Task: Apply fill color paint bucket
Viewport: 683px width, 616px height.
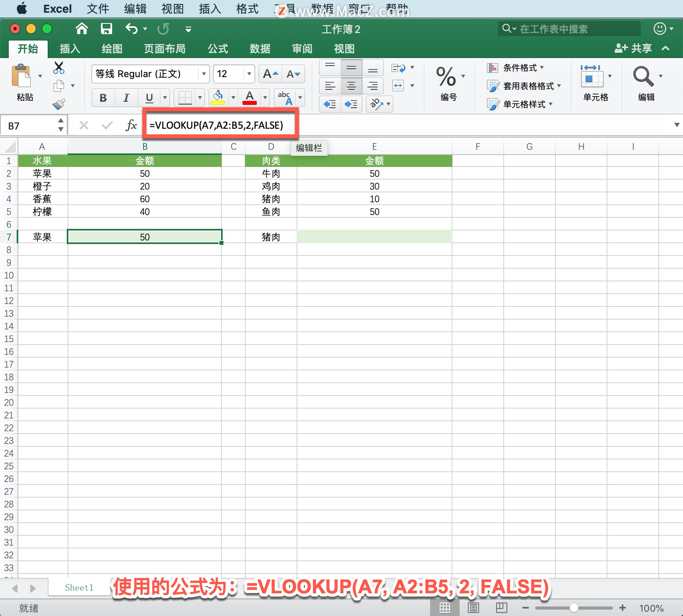Action: [218, 97]
